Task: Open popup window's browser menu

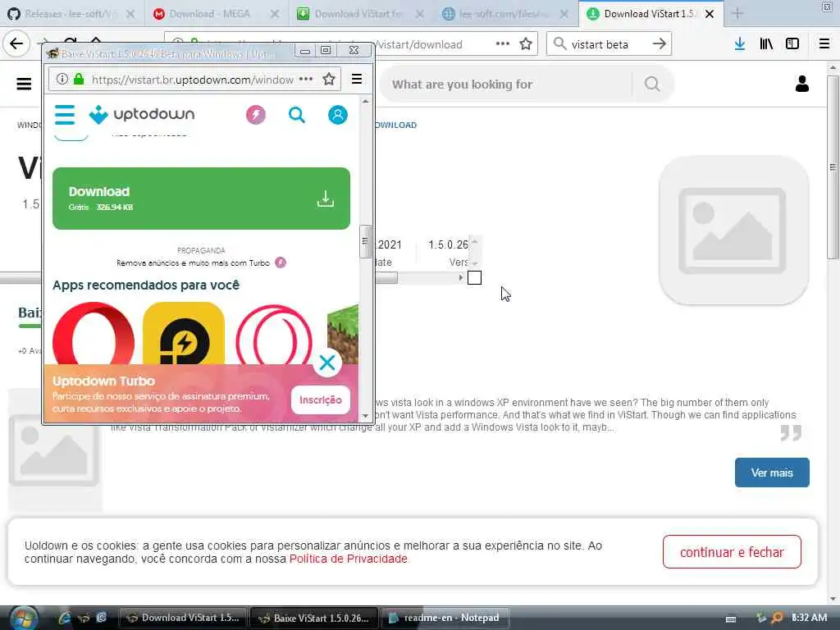Action: [357, 80]
